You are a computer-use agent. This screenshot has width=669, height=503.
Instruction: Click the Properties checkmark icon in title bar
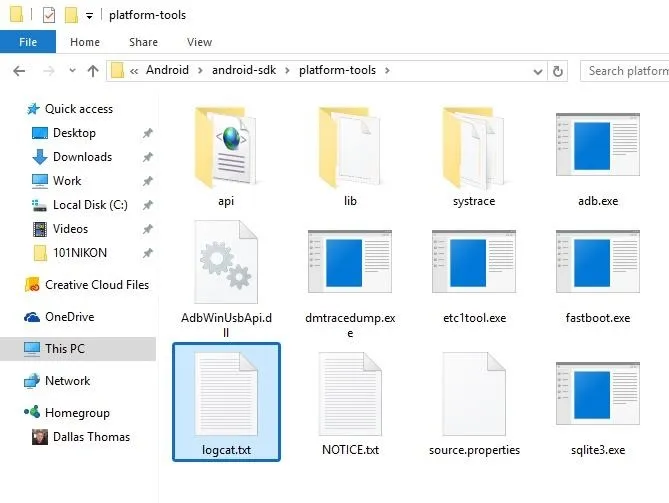[49, 15]
